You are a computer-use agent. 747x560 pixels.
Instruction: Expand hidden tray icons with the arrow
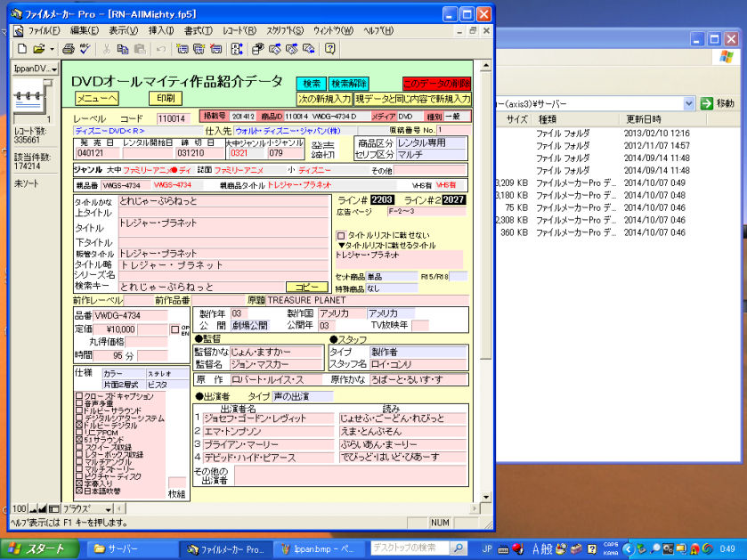pos(628,549)
